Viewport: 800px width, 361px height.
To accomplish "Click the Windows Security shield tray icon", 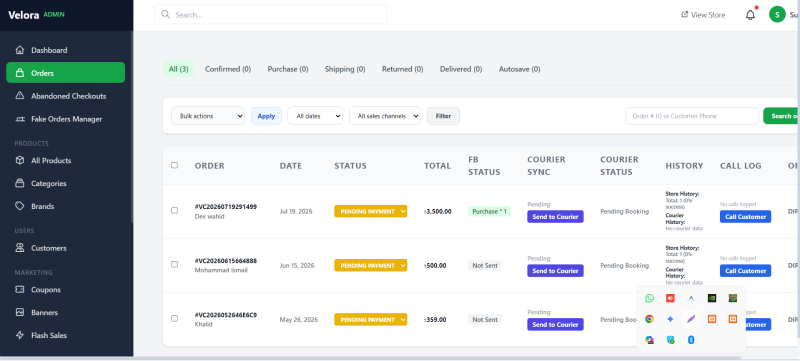I will pos(670,340).
